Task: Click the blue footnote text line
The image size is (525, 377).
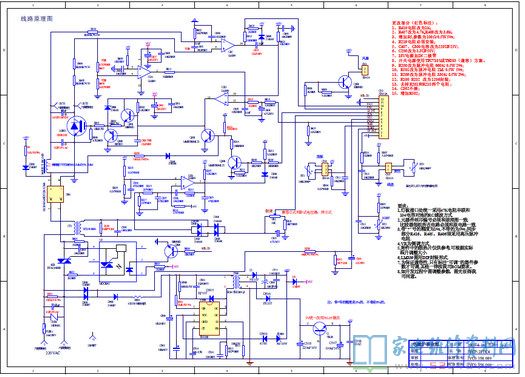Action: (356, 302)
